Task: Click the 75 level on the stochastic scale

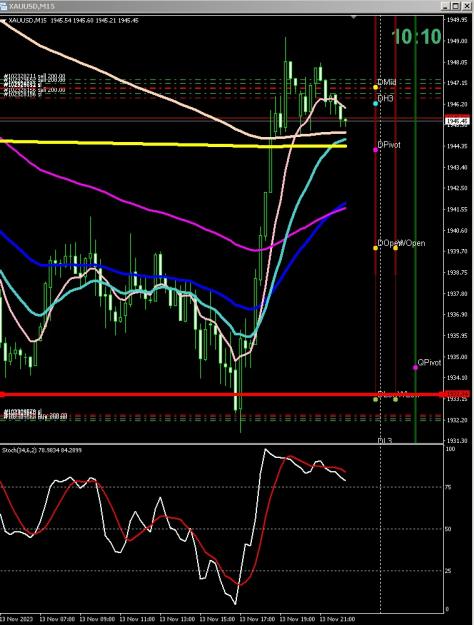Action: pos(449,487)
